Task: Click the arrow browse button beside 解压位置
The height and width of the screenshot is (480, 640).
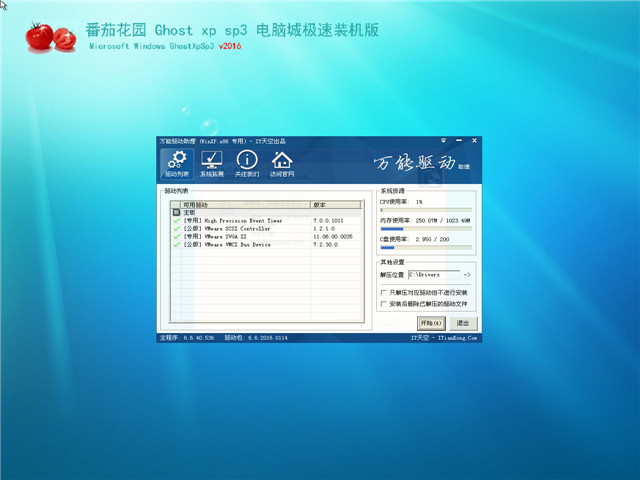Action: [467, 275]
